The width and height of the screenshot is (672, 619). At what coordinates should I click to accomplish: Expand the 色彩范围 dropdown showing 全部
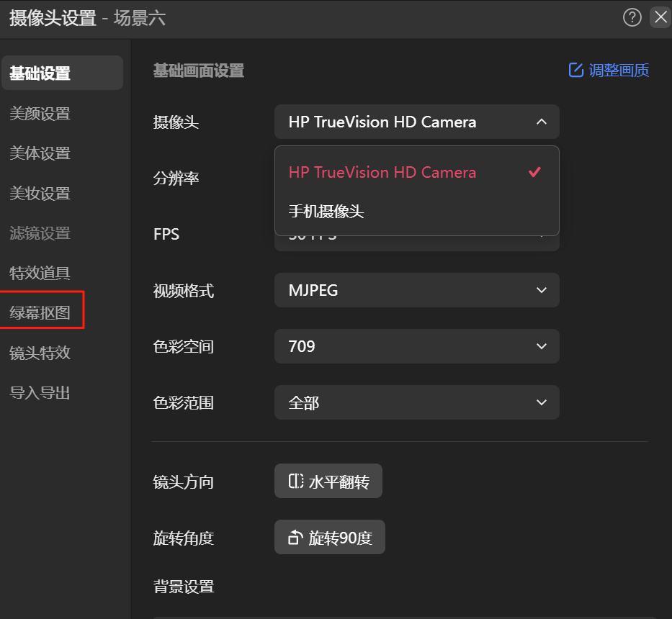(x=417, y=402)
